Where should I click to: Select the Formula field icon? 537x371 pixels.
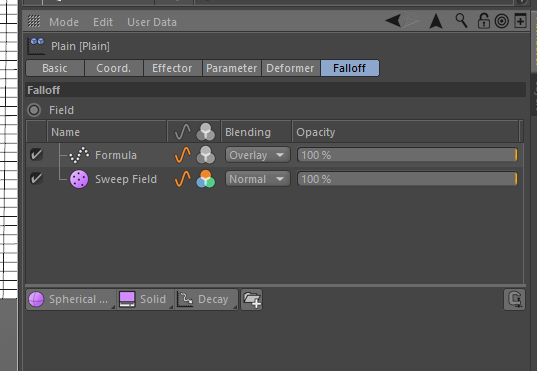tap(79, 155)
